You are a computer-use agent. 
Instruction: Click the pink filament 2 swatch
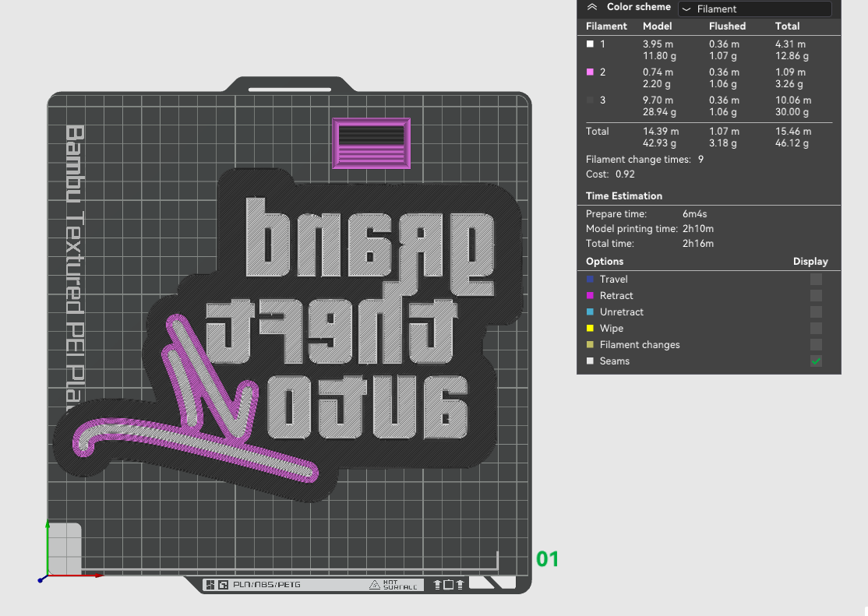[590, 72]
